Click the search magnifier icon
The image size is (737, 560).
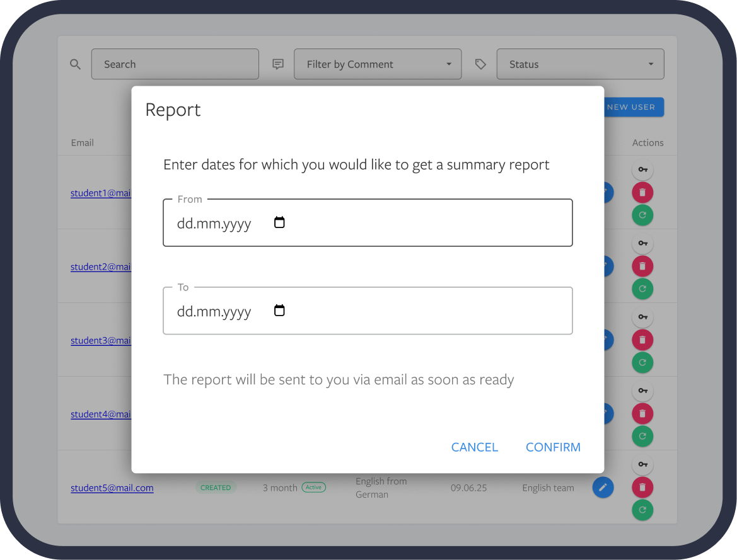pos(75,64)
